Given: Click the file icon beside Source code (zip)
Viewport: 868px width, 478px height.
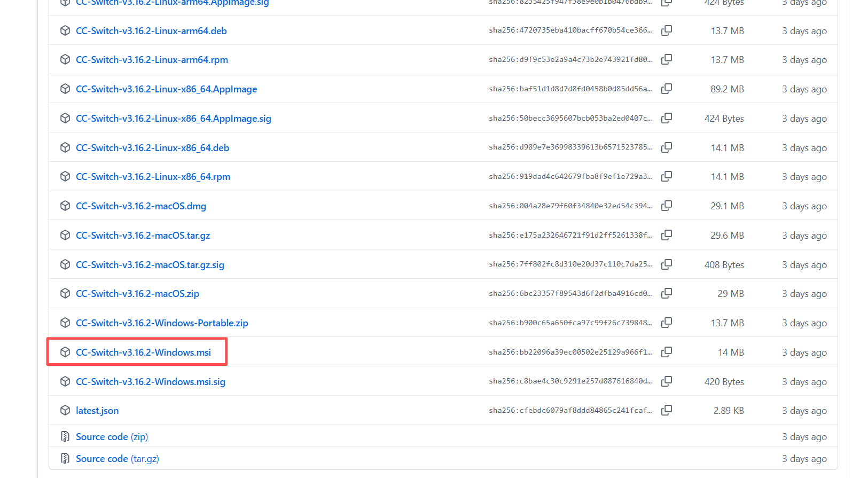Looking at the screenshot, I should click(x=65, y=437).
